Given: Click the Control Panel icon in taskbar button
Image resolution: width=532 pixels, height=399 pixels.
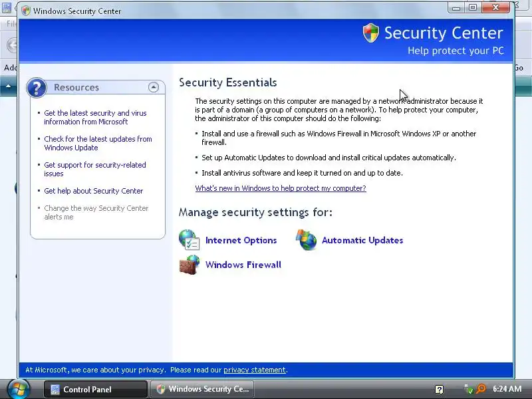Looking at the screenshot, I should coord(55,389).
